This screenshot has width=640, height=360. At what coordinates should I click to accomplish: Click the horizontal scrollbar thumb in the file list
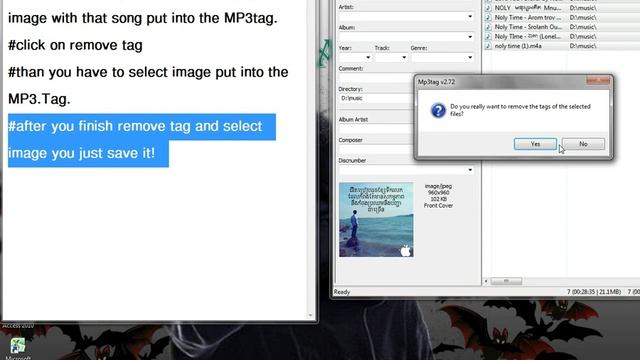pyautogui.click(x=506, y=281)
